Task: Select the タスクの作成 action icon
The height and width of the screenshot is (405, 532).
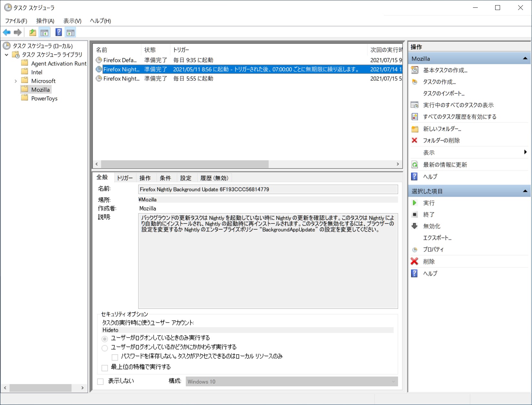Action: [x=414, y=82]
